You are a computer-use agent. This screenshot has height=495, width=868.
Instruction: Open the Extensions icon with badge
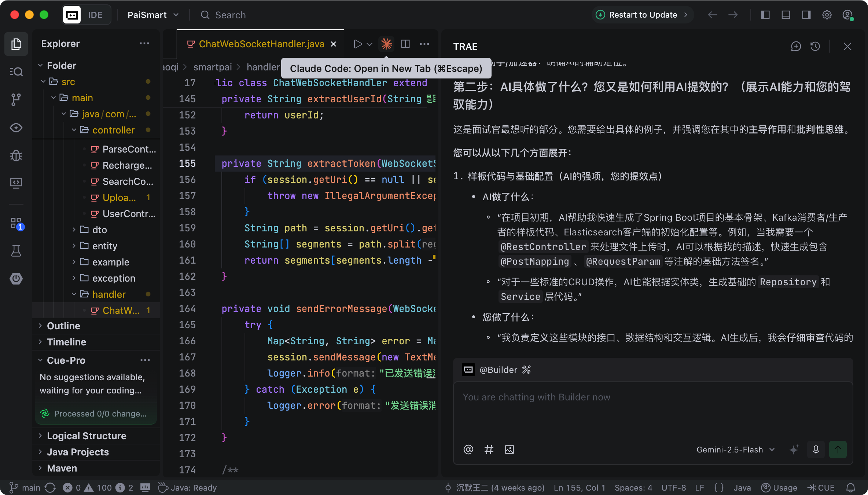(x=16, y=223)
